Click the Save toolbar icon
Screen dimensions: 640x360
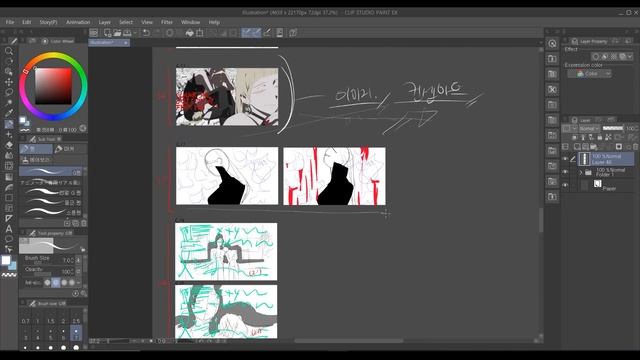click(127, 33)
